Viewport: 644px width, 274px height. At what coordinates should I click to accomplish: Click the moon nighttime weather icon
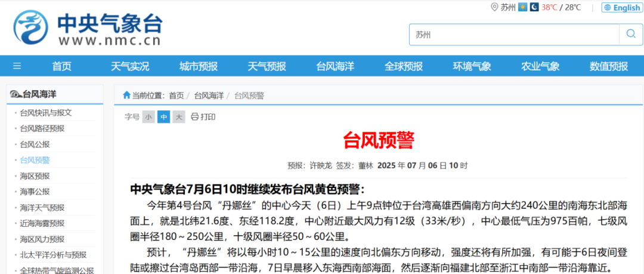coord(534,7)
